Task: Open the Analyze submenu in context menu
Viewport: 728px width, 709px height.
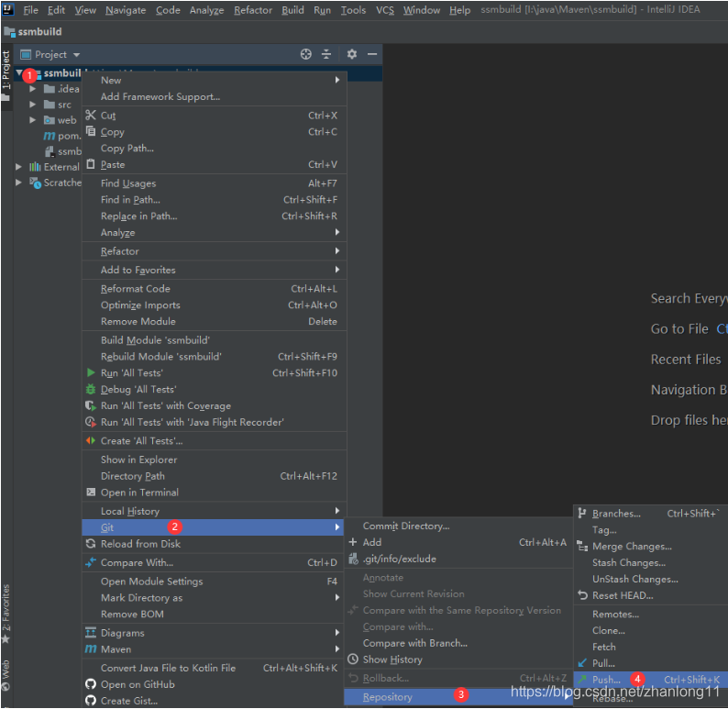Action: pyautogui.click(x=215, y=232)
